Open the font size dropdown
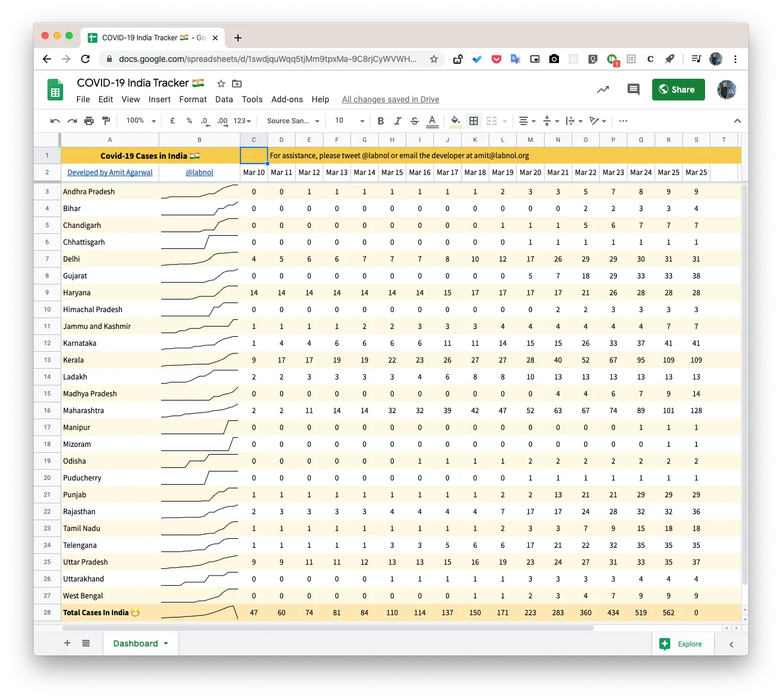This screenshot has height=700, width=782. pyautogui.click(x=349, y=121)
